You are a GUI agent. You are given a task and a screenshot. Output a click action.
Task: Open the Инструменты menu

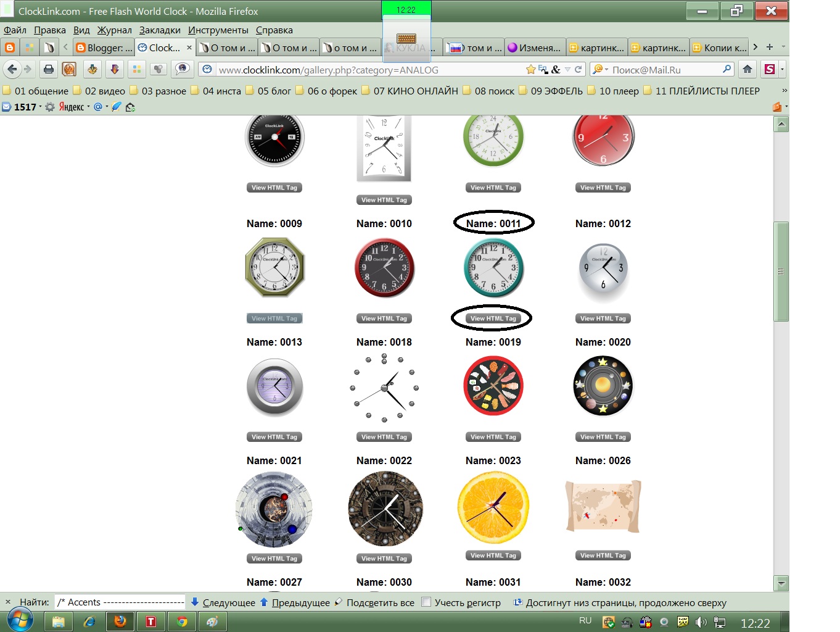click(x=218, y=30)
